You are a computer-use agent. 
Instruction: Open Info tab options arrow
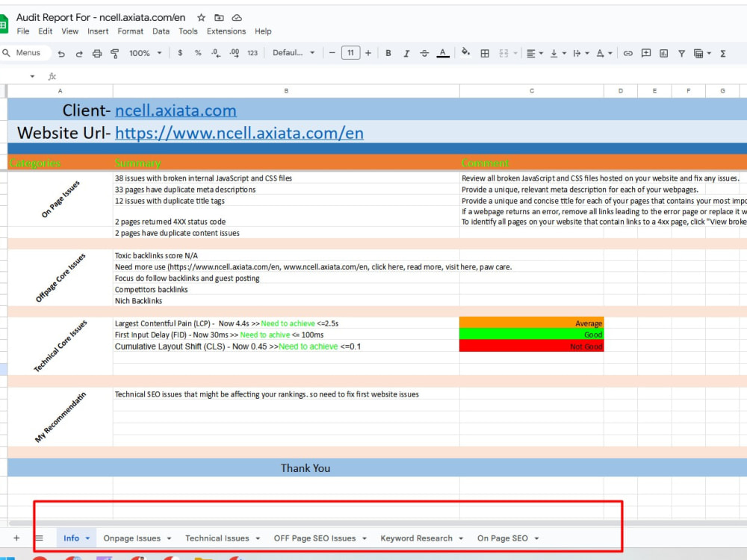[x=87, y=538]
